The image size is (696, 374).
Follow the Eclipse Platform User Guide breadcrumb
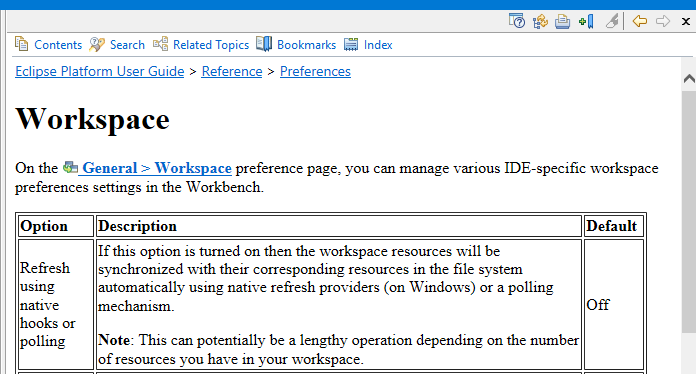[99, 71]
